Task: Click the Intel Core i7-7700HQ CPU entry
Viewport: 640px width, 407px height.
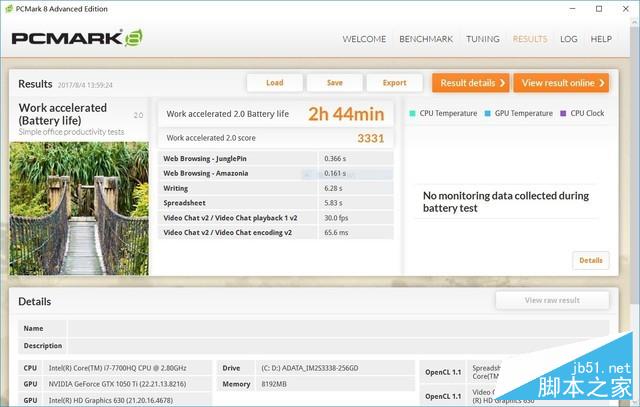Action: pos(118,368)
